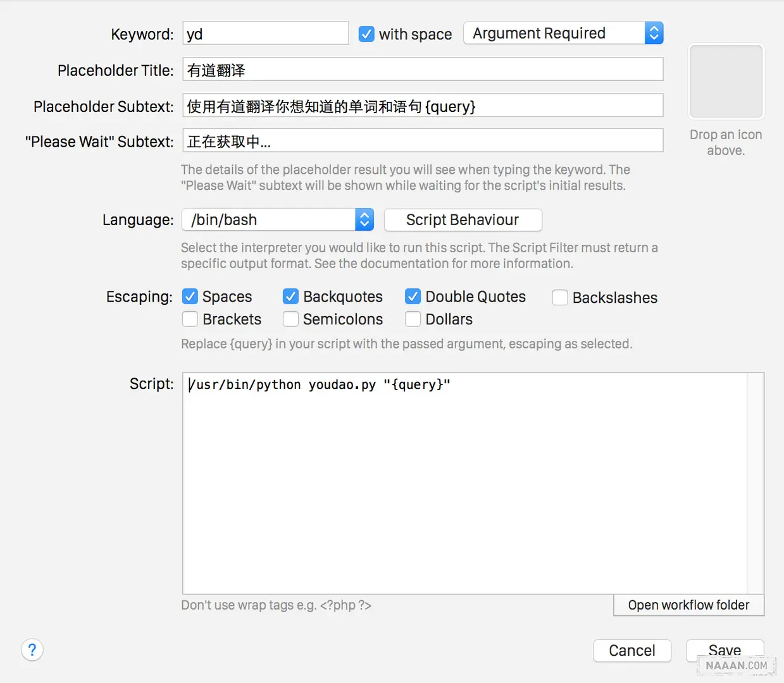
Task: Click the "Script:" label
Action: pos(151,384)
